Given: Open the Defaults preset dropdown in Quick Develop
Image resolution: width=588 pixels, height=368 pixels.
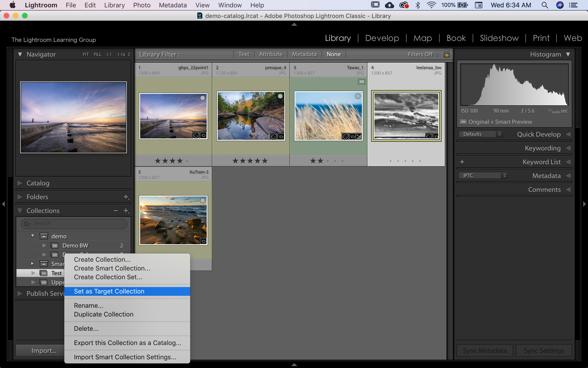Looking at the screenshot, I should [481, 134].
